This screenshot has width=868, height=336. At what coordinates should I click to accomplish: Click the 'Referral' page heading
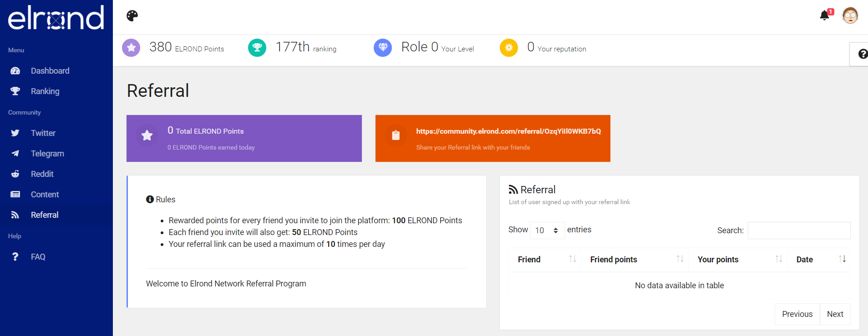tap(158, 91)
